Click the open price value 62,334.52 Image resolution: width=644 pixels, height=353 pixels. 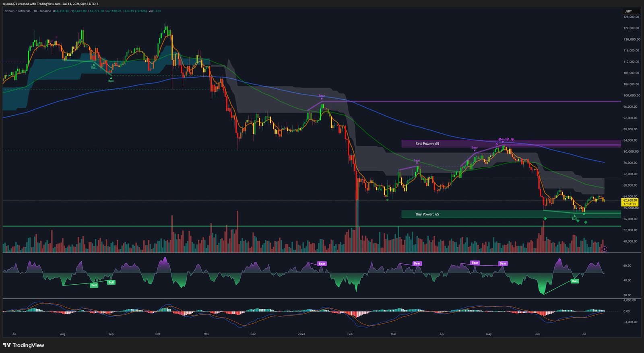62,11
